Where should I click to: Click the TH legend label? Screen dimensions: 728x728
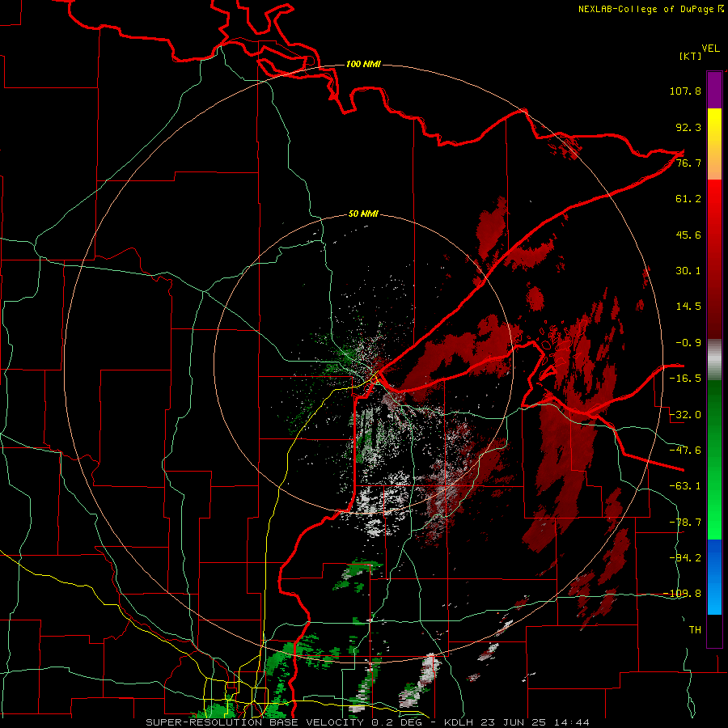tap(695, 630)
